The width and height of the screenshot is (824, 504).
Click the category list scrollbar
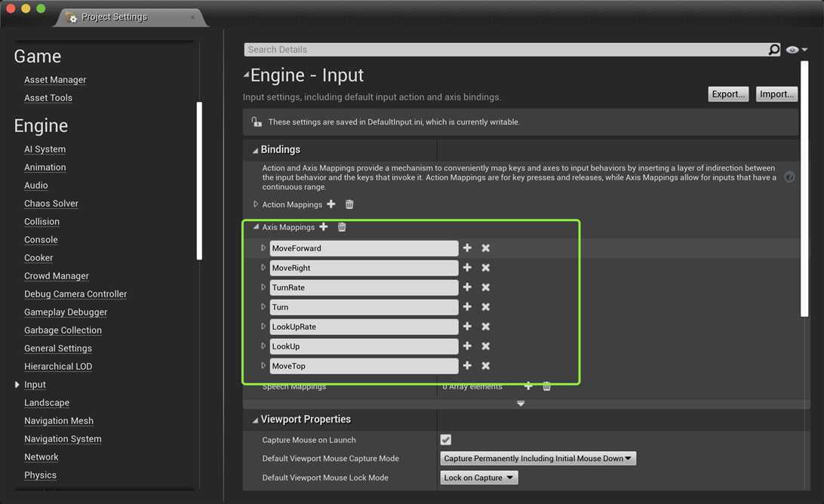199,181
